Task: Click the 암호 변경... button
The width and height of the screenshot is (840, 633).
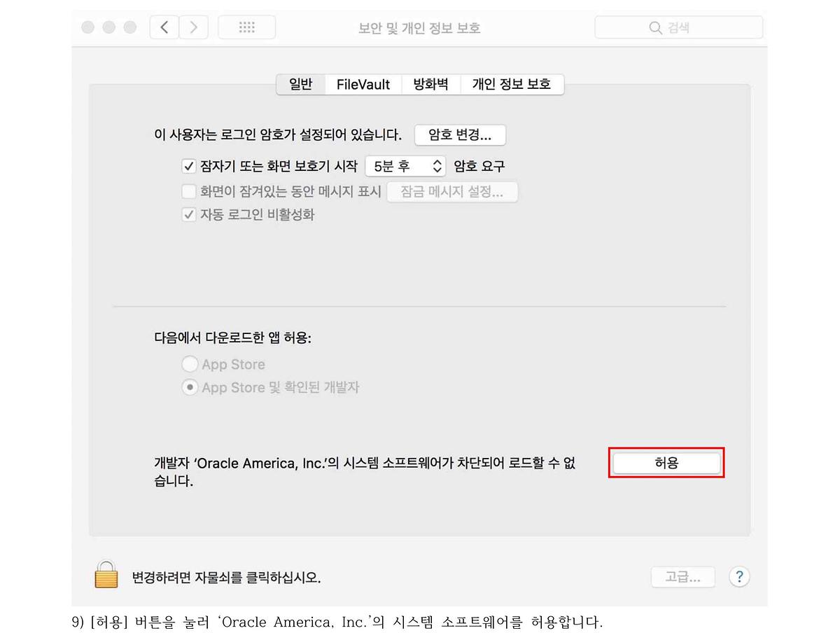Action: (460, 135)
